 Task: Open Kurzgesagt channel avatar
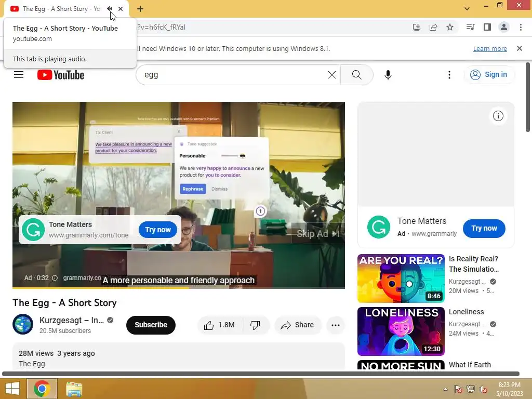tap(23, 324)
